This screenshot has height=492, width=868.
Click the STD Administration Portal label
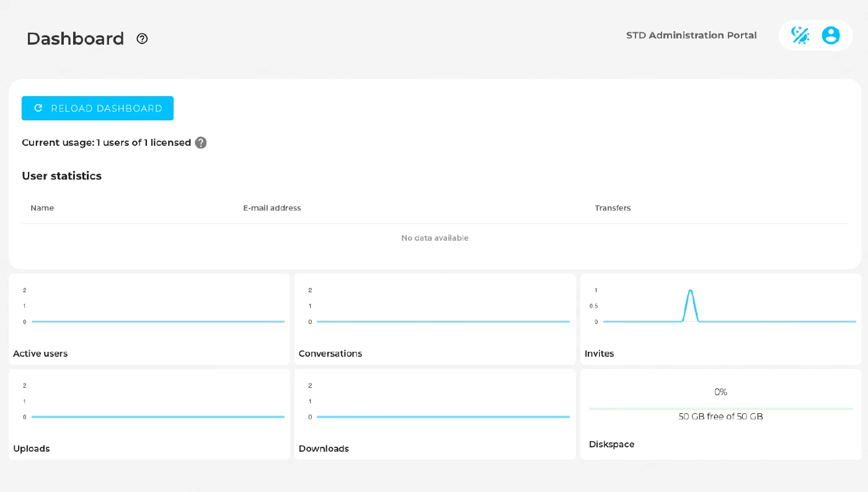point(691,35)
